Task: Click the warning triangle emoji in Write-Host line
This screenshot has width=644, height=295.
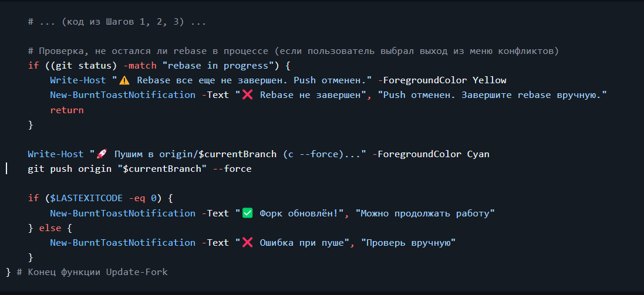Action: point(124,80)
